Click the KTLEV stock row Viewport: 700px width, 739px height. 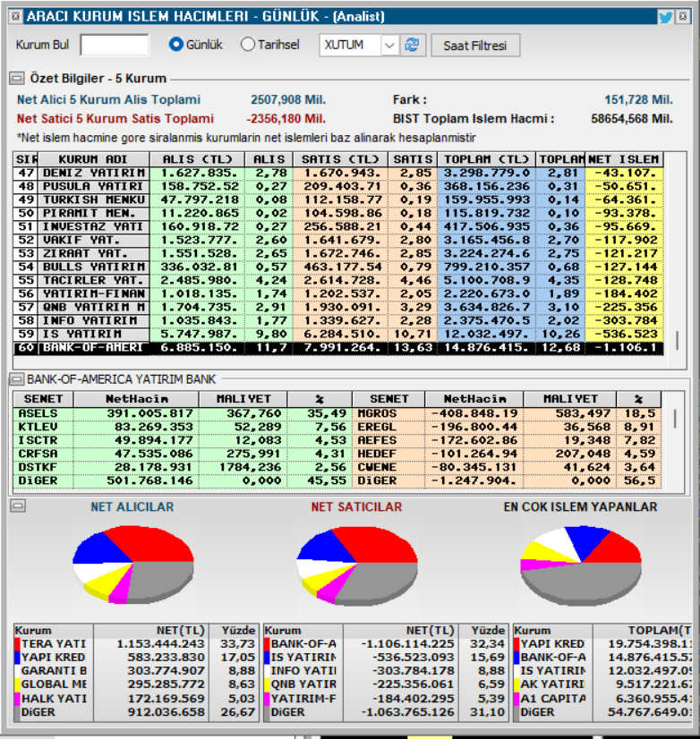tap(183, 428)
